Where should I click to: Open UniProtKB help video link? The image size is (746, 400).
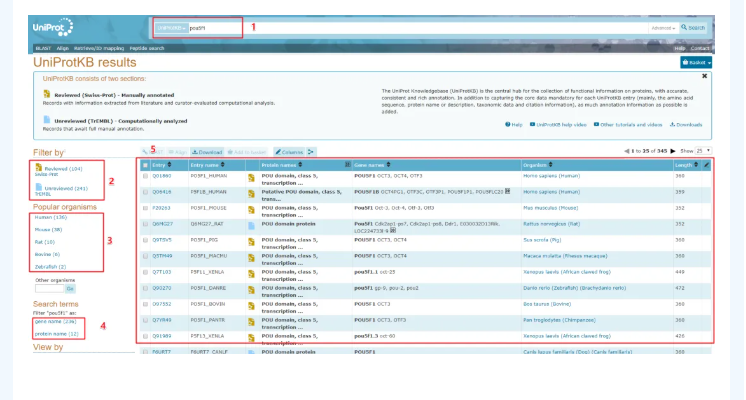(x=558, y=125)
